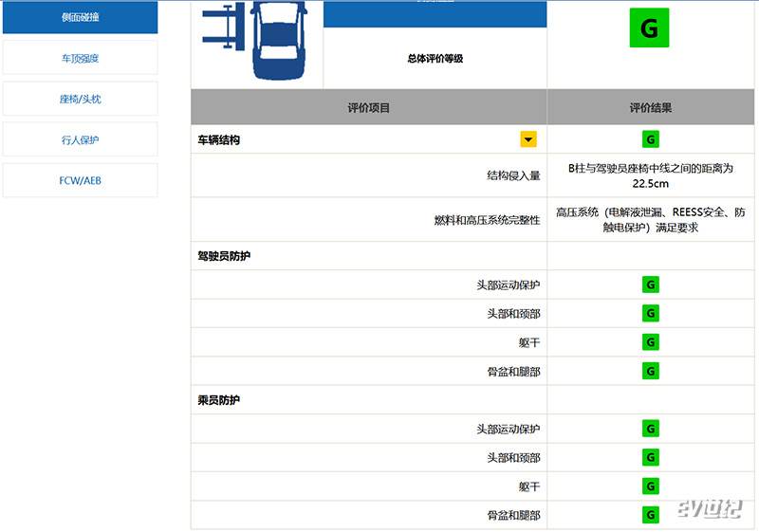Click driver 头部运动保护 G rating badge

tap(651, 284)
